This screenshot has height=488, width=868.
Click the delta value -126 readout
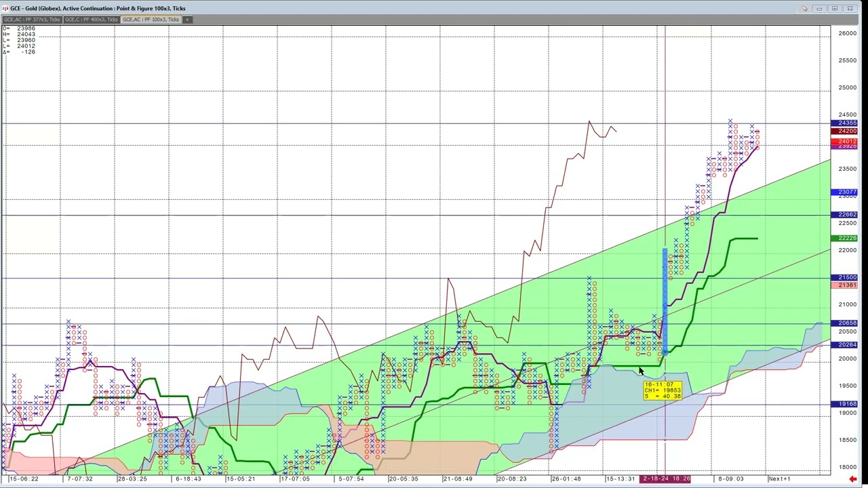tap(28, 52)
